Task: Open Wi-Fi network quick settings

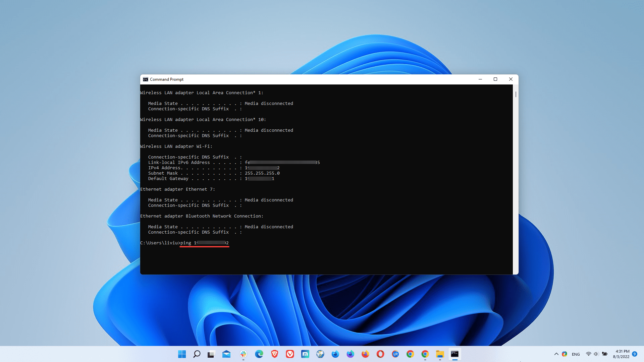Action: point(588,354)
